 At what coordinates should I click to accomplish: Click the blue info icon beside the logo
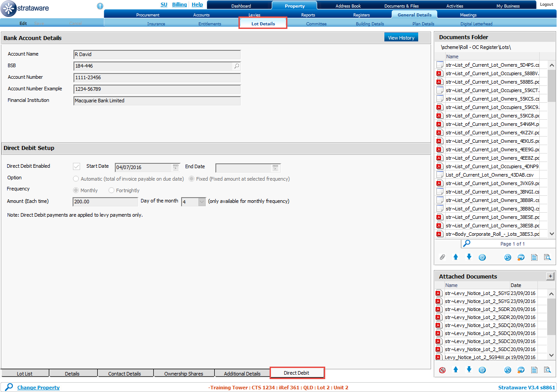pos(100,6)
